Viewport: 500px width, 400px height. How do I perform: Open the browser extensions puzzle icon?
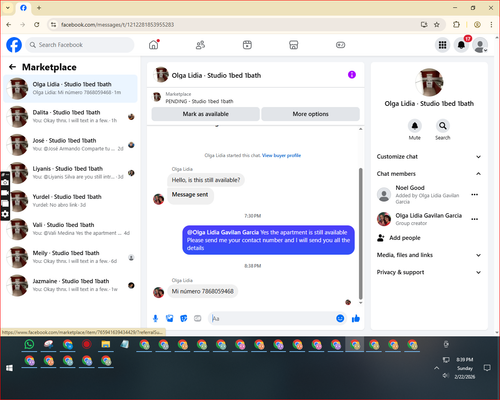pyautogui.click(x=456, y=24)
